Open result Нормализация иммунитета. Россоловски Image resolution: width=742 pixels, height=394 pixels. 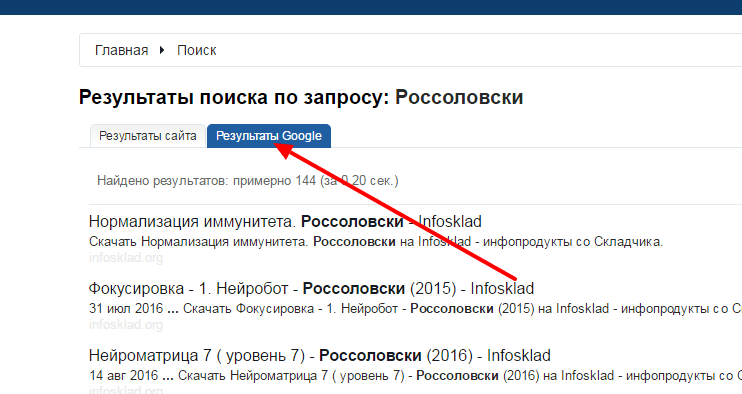click(x=285, y=221)
